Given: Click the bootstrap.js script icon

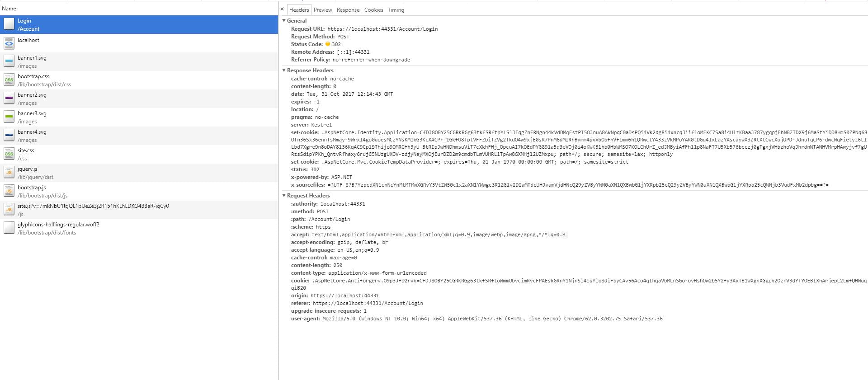Looking at the screenshot, I should click(x=9, y=191).
